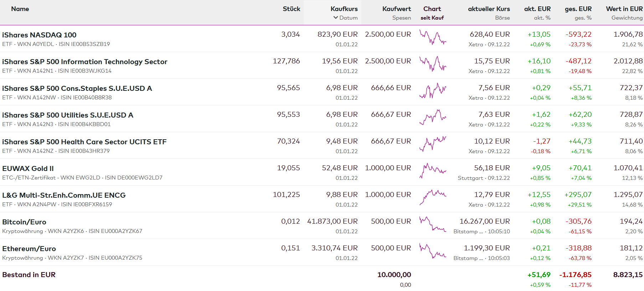Open the Ethereum/Euro position link

(x=29, y=249)
